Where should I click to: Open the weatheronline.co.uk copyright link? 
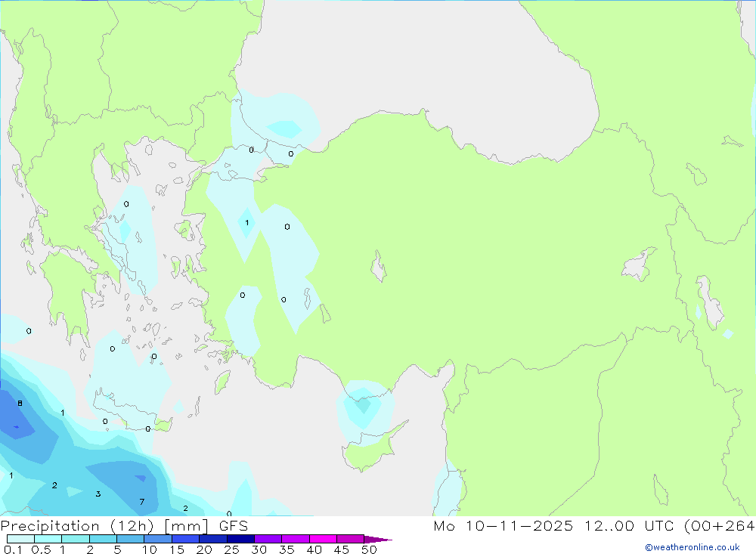click(x=692, y=547)
